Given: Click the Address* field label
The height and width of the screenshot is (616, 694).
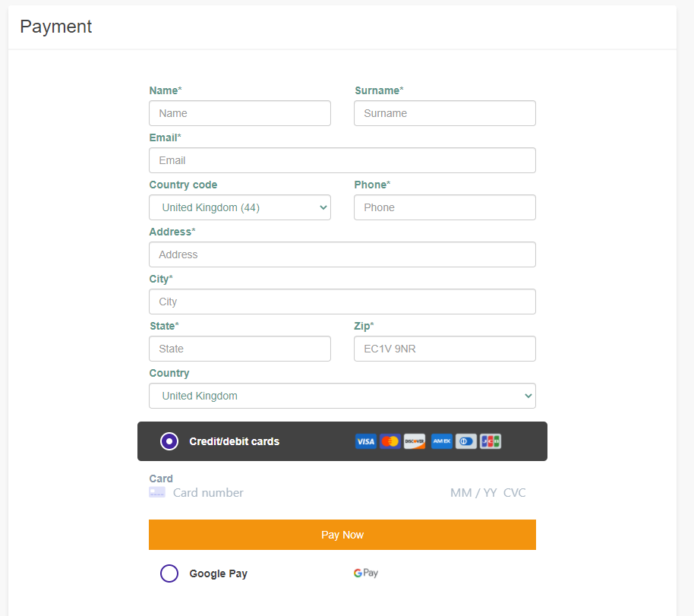Looking at the screenshot, I should tap(172, 232).
